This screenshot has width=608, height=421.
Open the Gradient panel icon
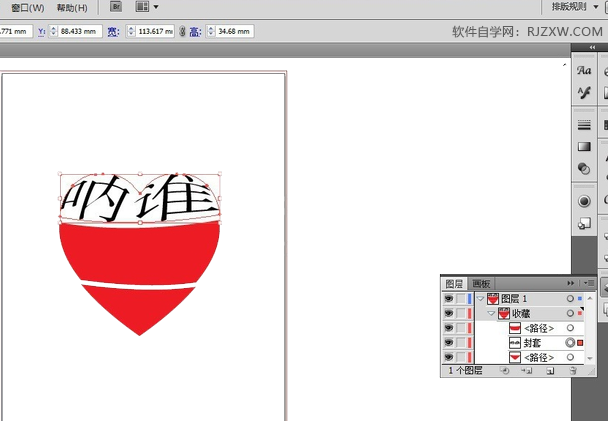584,147
